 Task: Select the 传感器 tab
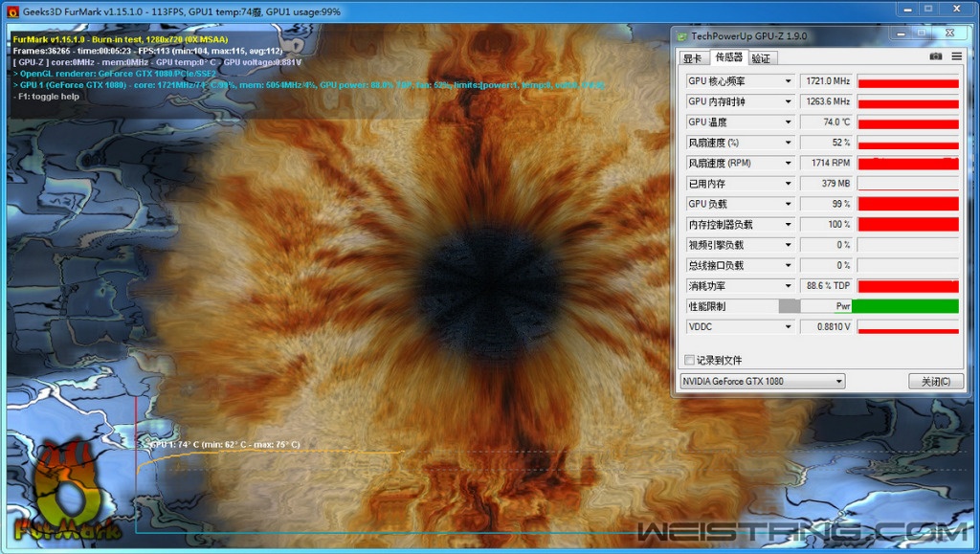point(728,57)
